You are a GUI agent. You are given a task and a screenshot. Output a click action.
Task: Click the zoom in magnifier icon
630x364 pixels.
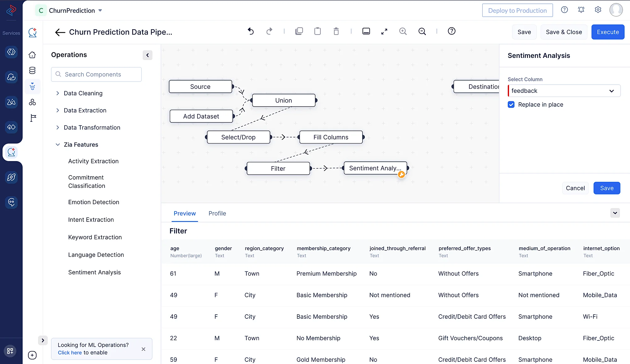403,31
